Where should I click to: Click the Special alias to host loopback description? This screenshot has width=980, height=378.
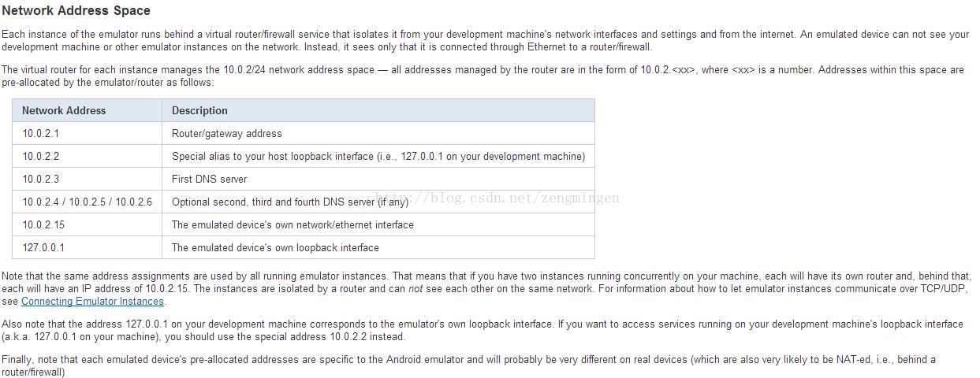pyautogui.click(x=378, y=156)
